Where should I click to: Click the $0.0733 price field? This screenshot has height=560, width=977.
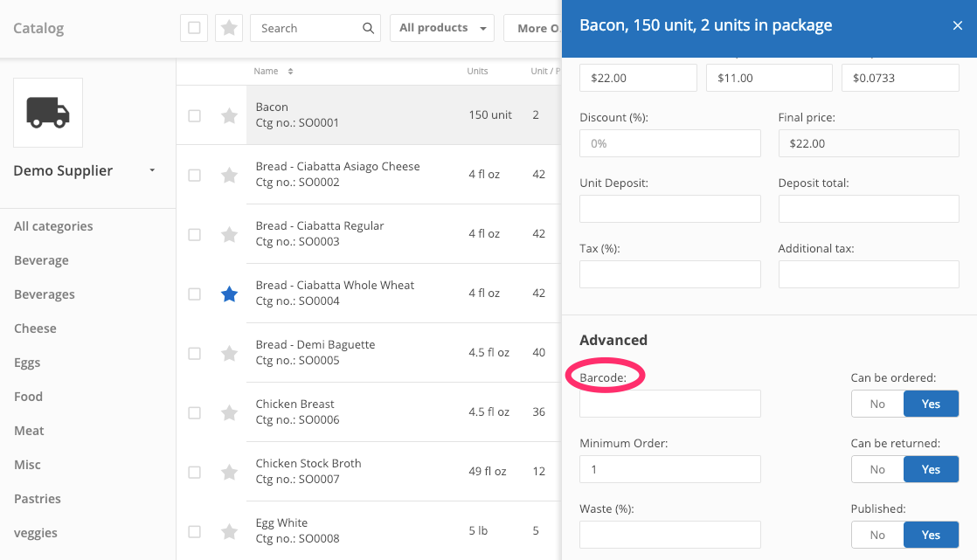click(x=900, y=78)
